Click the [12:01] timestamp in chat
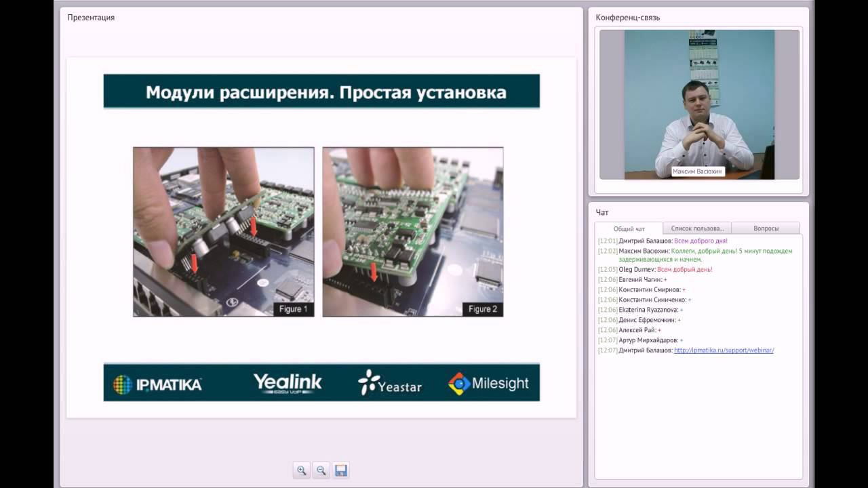 click(x=608, y=241)
